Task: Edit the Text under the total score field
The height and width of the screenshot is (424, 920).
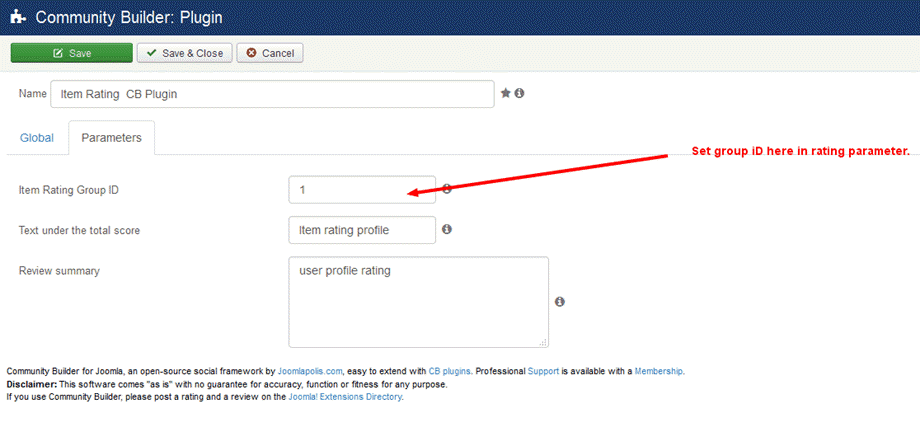Action: click(361, 230)
